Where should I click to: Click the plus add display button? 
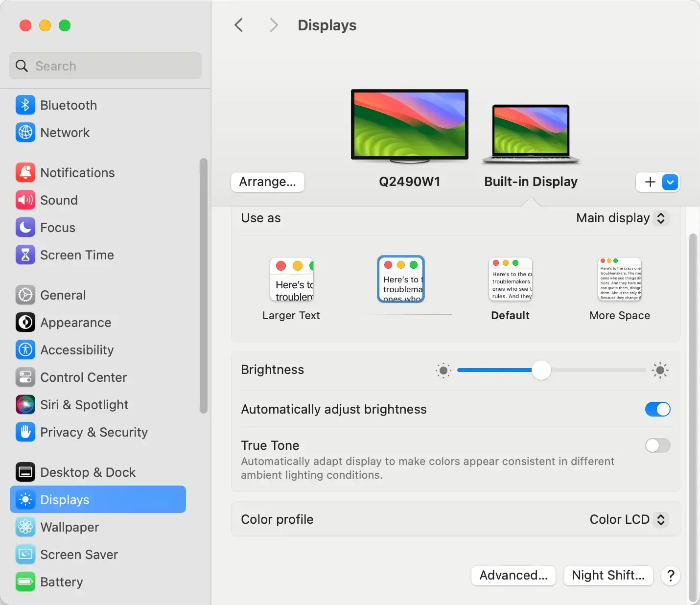pos(650,182)
